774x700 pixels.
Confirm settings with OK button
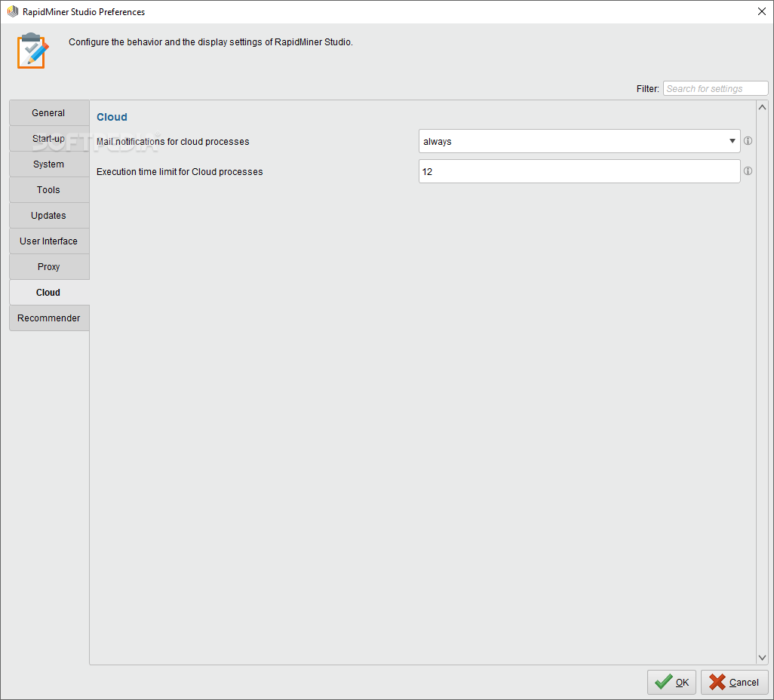point(671,682)
